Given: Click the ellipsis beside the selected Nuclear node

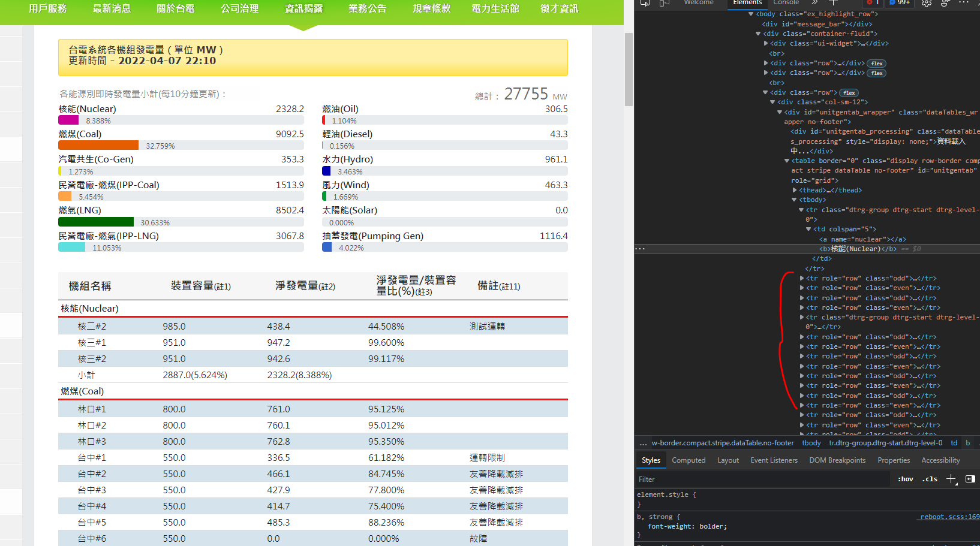Looking at the screenshot, I should [640, 249].
